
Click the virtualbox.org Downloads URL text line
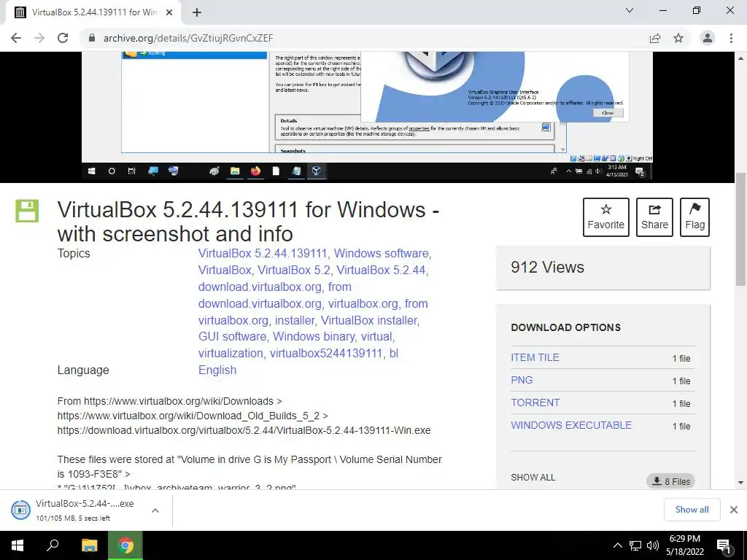tap(169, 401)
